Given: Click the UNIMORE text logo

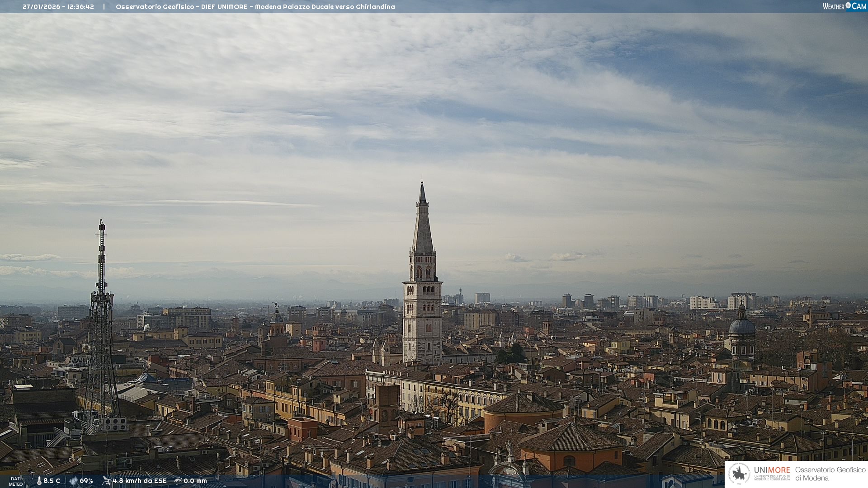Looking at the screenshot, I should click(772, 470).
